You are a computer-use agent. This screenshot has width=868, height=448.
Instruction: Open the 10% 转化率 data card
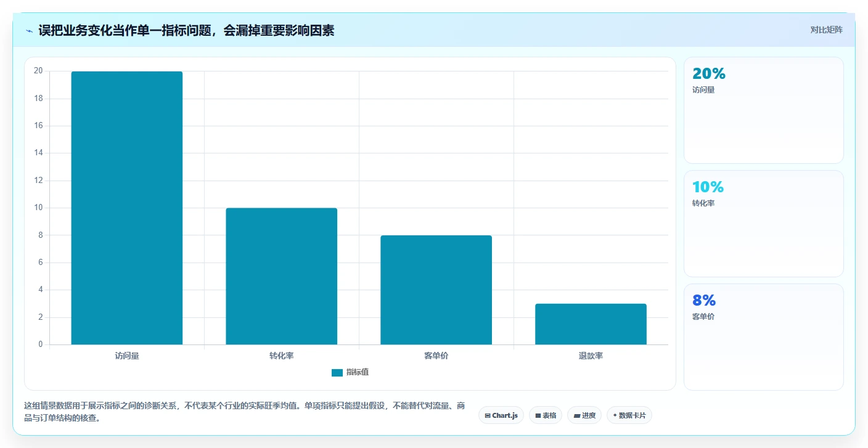763,224
